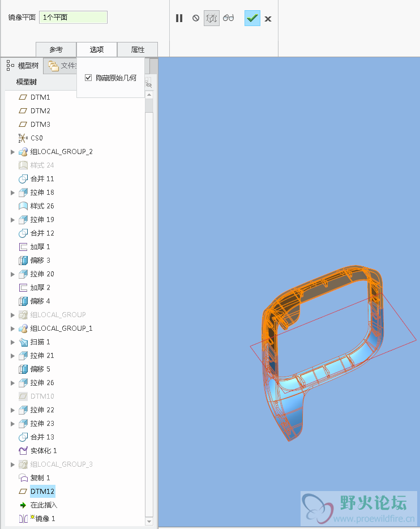Select the suppressed 样式 24 feature
420x529 pixels.
tap(42, 165)
